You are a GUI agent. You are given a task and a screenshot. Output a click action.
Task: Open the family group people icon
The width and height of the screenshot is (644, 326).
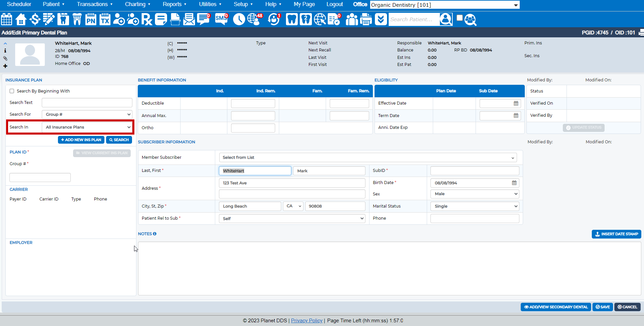tap(352, 19)
